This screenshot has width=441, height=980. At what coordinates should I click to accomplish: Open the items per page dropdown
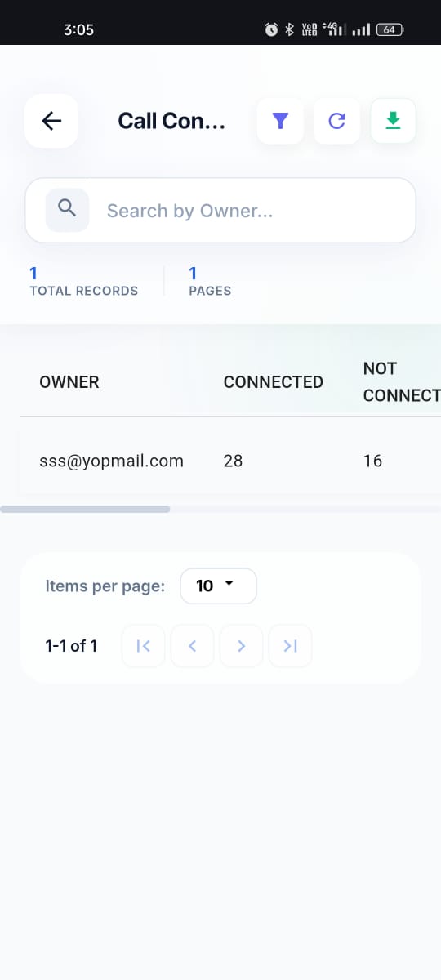coord(218,586)
